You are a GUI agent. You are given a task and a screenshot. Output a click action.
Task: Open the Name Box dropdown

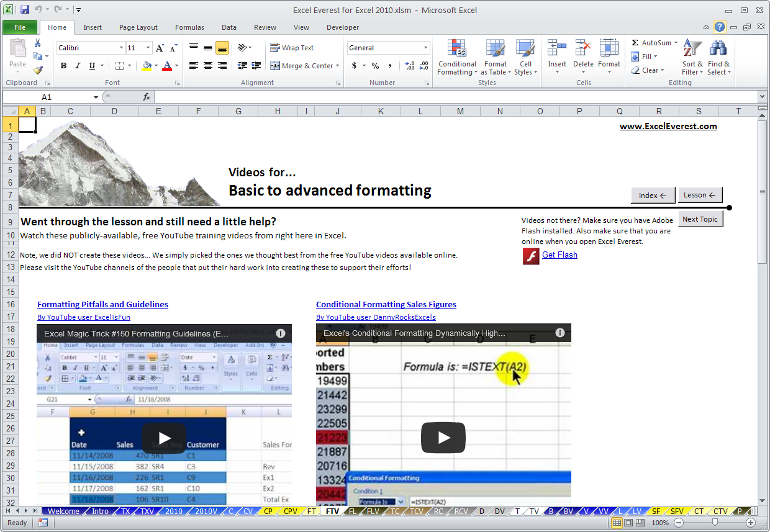(96, 97)
